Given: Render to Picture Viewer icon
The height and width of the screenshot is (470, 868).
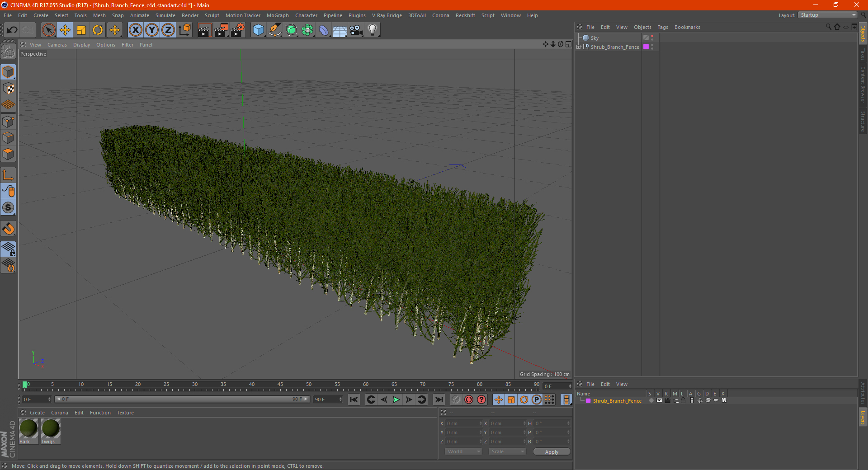Looking at the screenshot, I should click(221, 30).
